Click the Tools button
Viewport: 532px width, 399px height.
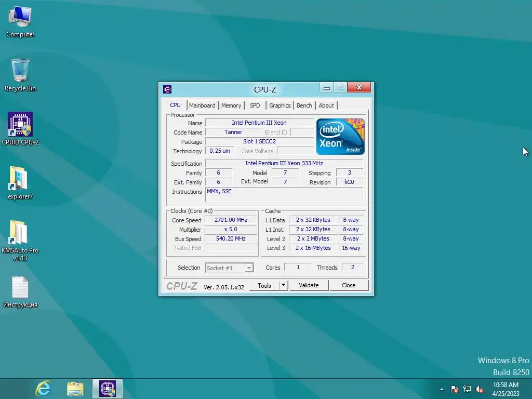tap(264, 285)
